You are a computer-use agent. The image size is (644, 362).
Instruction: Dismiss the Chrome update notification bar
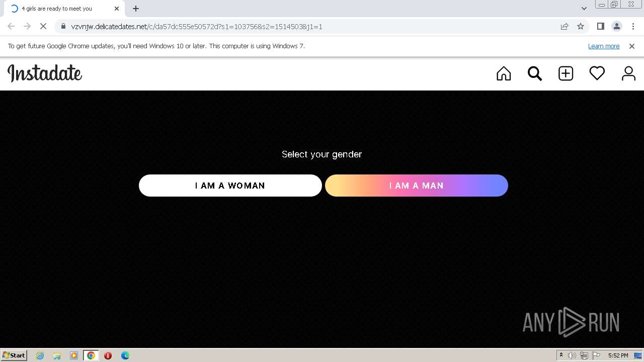point(632,46)
